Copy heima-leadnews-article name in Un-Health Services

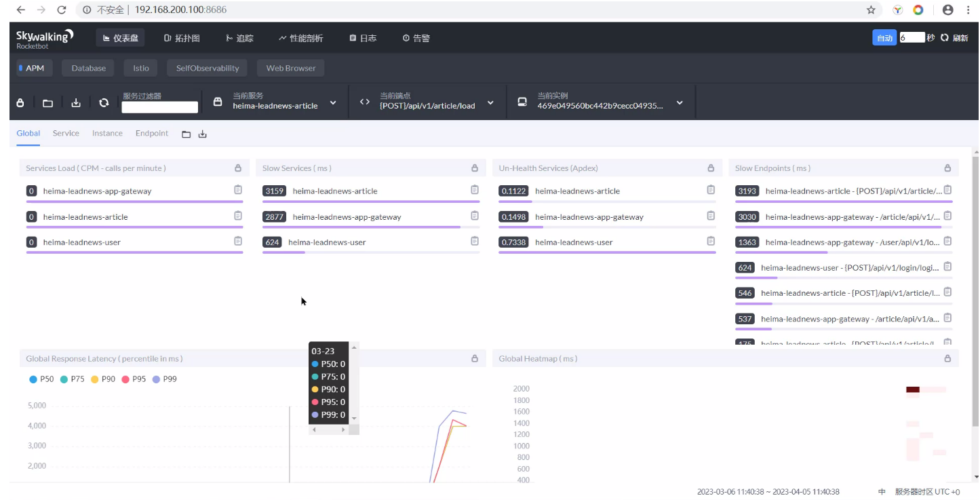click(x=711, y=190)
